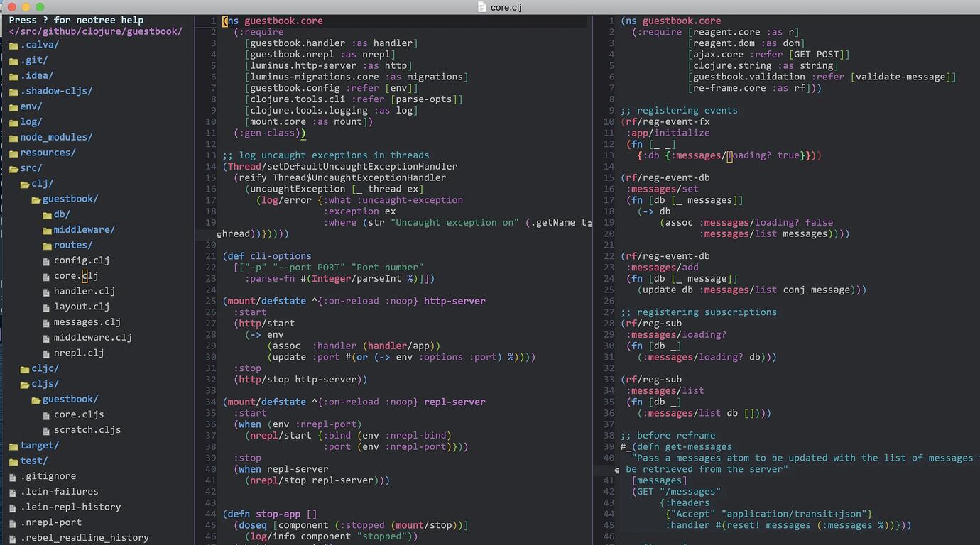Click the src/ folder icon
980x545 pixels.
click(x=14, y=168)
